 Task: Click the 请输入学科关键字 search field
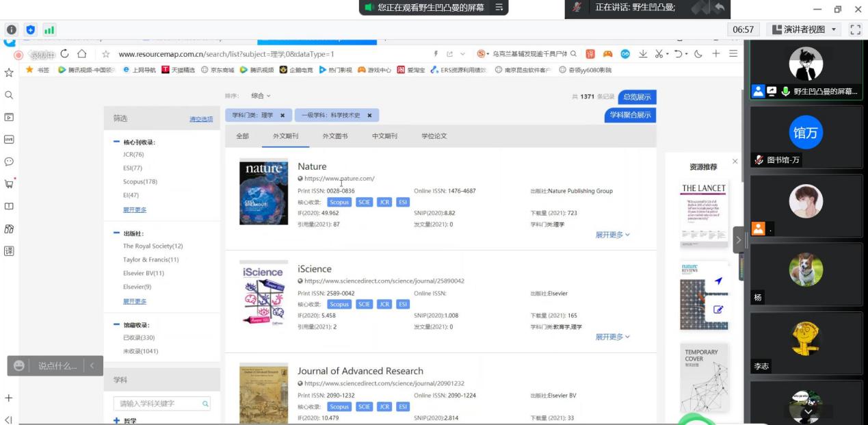159,404
